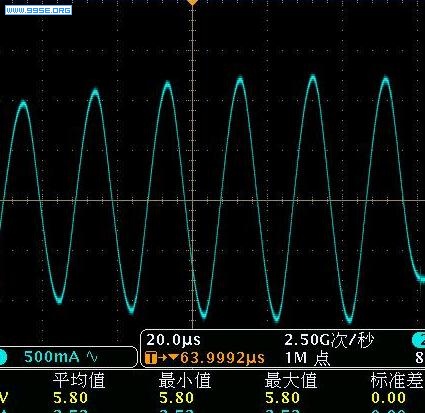425x413 pixels.
Task: Select the 最大值 measurement column header
Action: coord(291,380)
